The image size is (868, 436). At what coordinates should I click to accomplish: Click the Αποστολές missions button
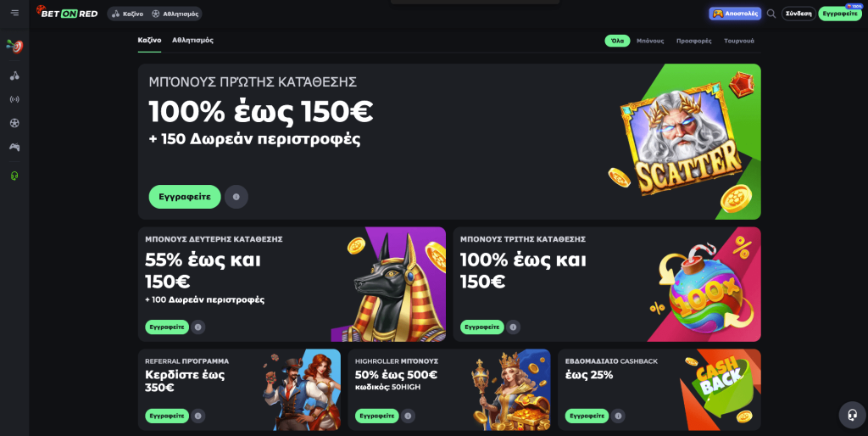tap(735, 14)
